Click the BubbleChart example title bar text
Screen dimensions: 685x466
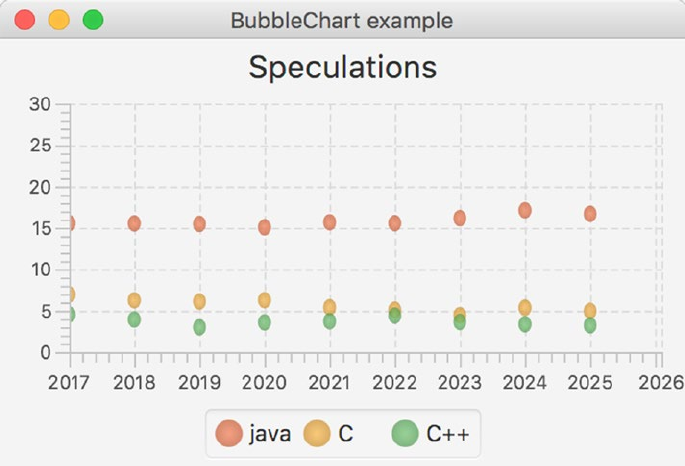(x=341, y=20)
